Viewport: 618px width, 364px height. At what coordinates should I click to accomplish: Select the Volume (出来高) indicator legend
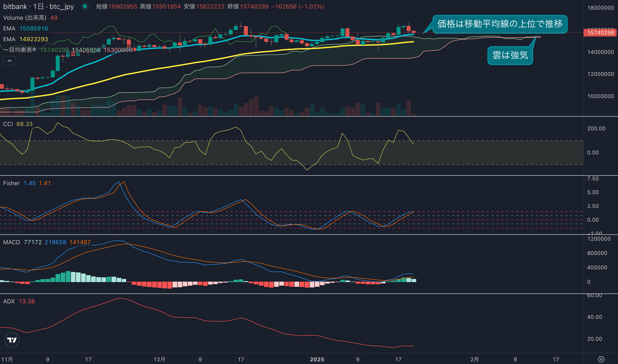[x=25, y=18]
